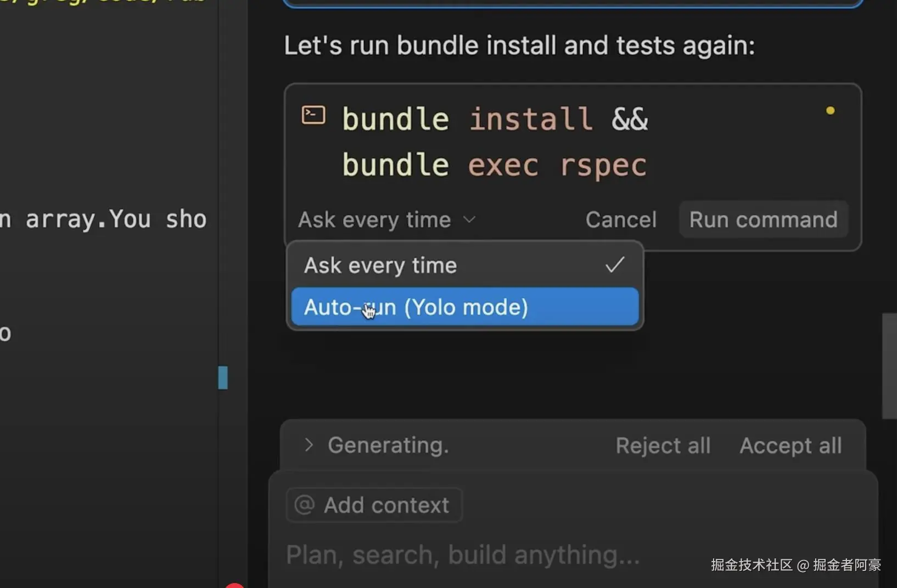
Task: Click the blue marker in the editor gutter
Action: click(x=223, y=377)
